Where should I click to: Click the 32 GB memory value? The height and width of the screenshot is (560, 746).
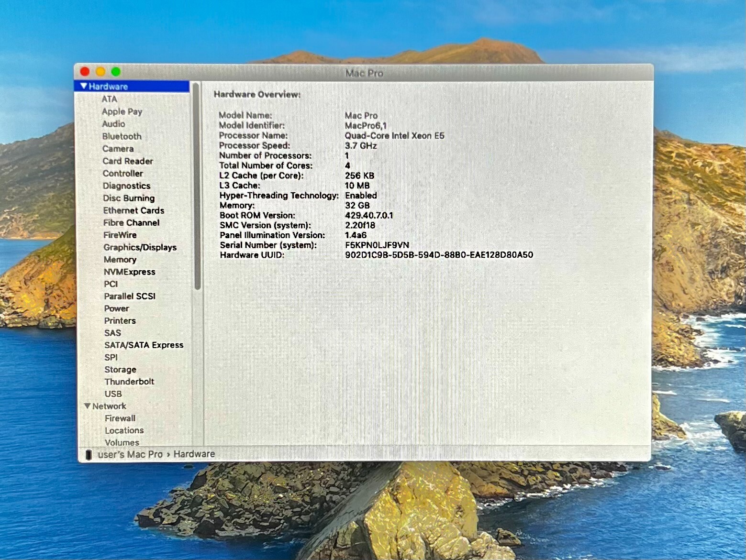click(357, 206)
